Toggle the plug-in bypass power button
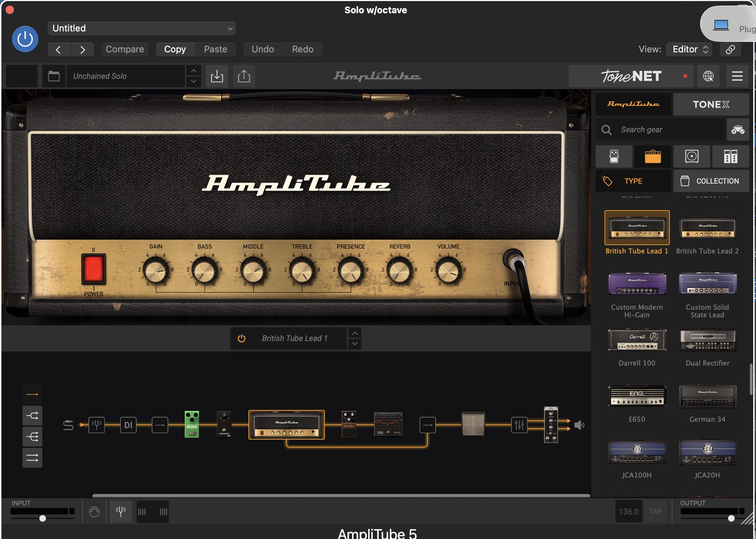The height and width of the screenshot is (539, 756). tap(25, 39)
